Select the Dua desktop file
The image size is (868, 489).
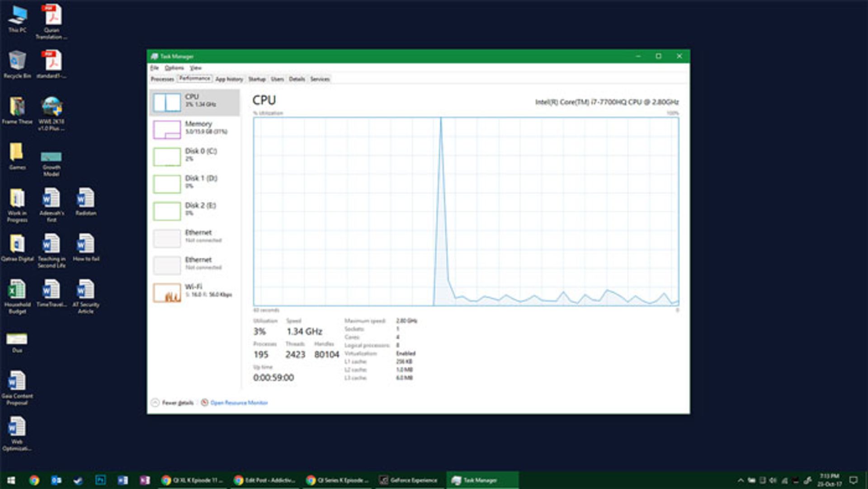point(17,342)
